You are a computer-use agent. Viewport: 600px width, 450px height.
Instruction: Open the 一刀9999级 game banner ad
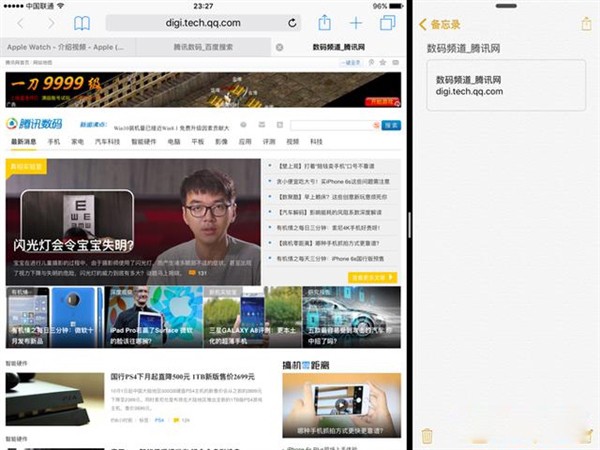(203, 90)
